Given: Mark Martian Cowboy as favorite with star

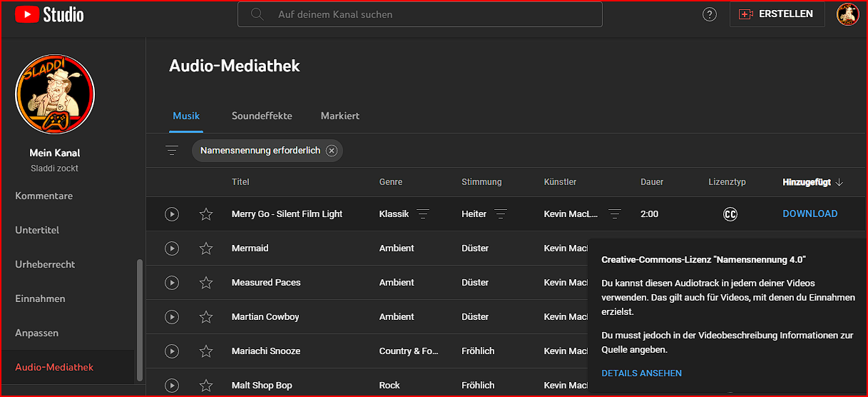Looking at the screenshot, I should (x=206, y=317).
